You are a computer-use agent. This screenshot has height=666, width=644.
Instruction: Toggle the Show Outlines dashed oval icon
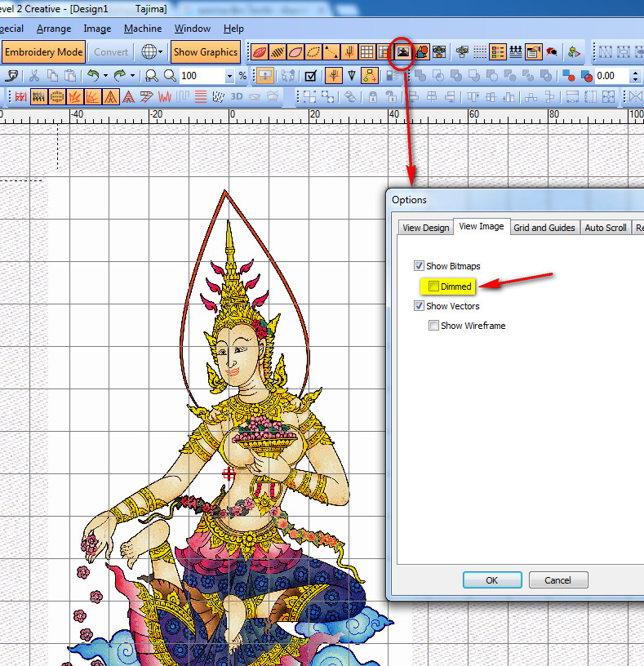pos(313,52)
